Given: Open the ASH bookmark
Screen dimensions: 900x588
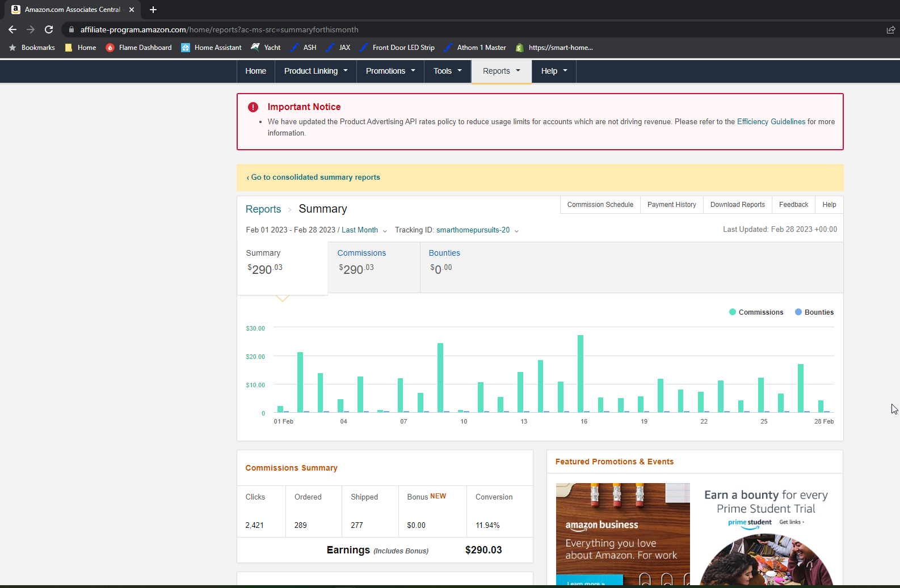Looking at the screenshot, I should pos(303,48).
